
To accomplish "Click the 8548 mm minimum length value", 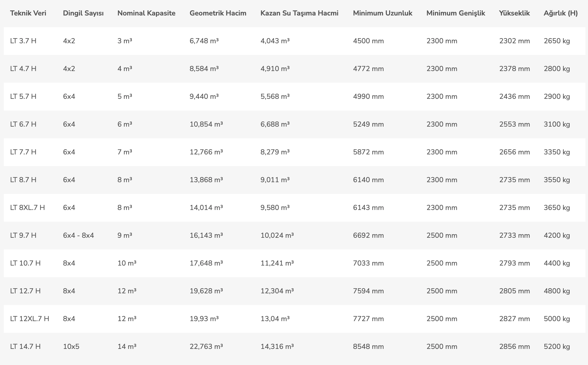I will click(x=368, y=347).
